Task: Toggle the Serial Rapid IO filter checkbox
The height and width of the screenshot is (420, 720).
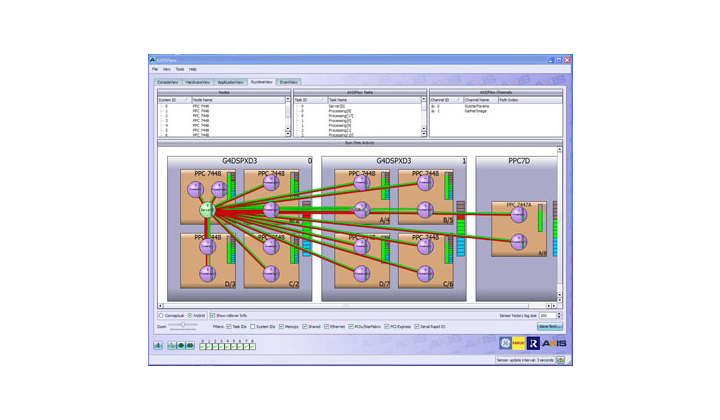Action: (417, 327)
